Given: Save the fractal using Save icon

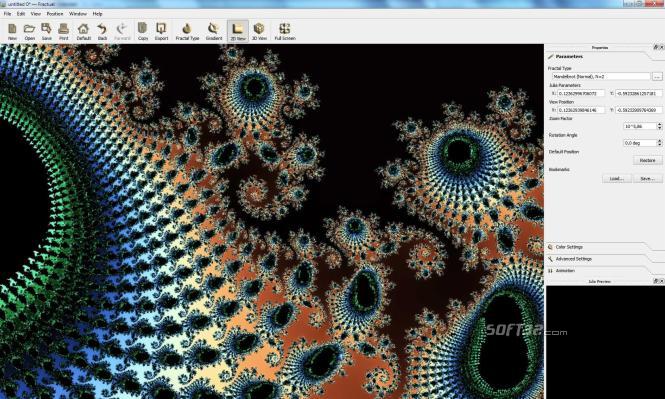Looking at the screenshot, I should click(x=47, y=32).
